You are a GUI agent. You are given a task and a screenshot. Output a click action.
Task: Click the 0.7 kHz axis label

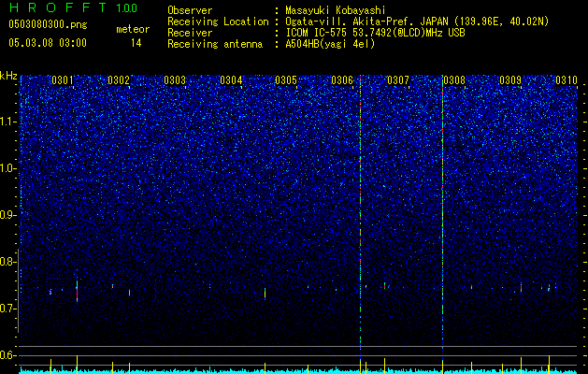pos(8,309)
